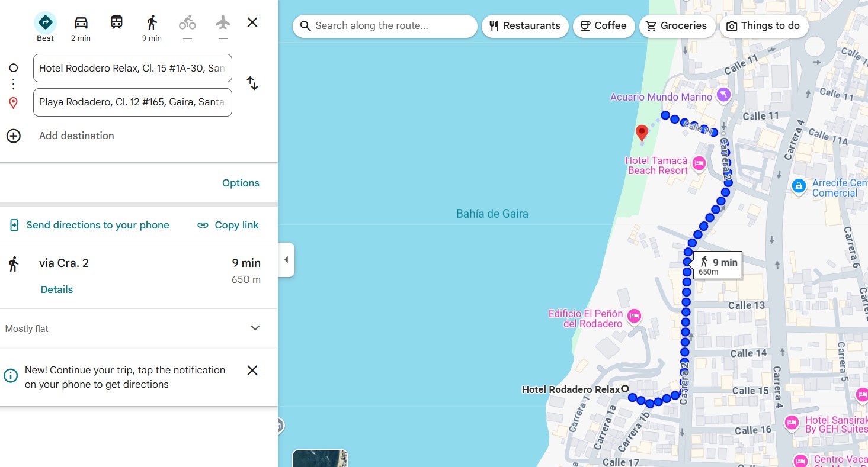Switch to transit directions mode
The image size is (868, 467).
tap(117, 22)
